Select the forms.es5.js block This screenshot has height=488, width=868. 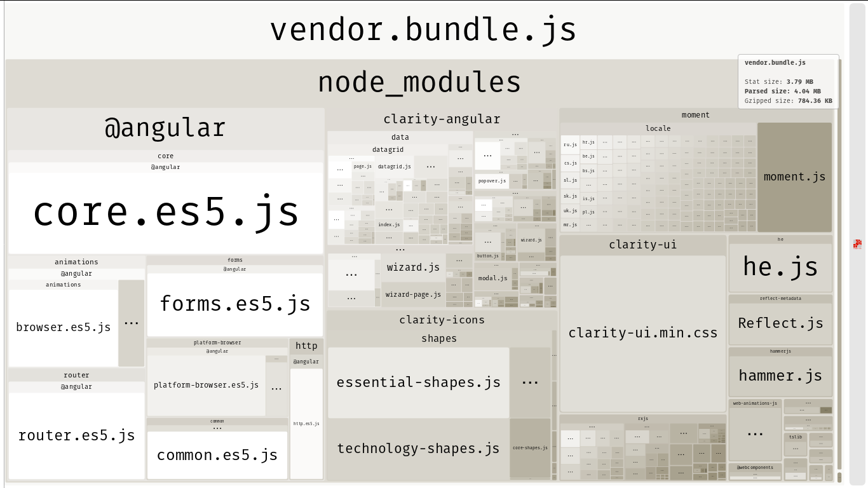235,304
